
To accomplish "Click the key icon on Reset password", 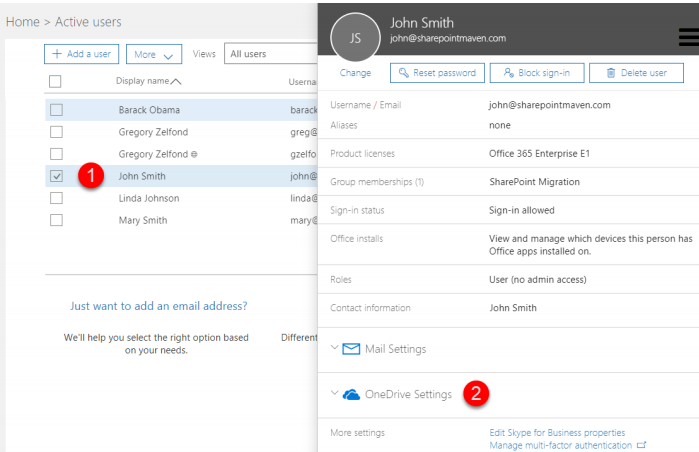I will tap(403, 73).
